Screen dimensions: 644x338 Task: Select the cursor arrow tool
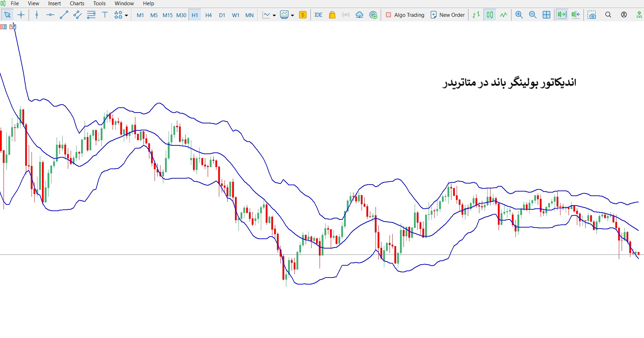point(7,15)
